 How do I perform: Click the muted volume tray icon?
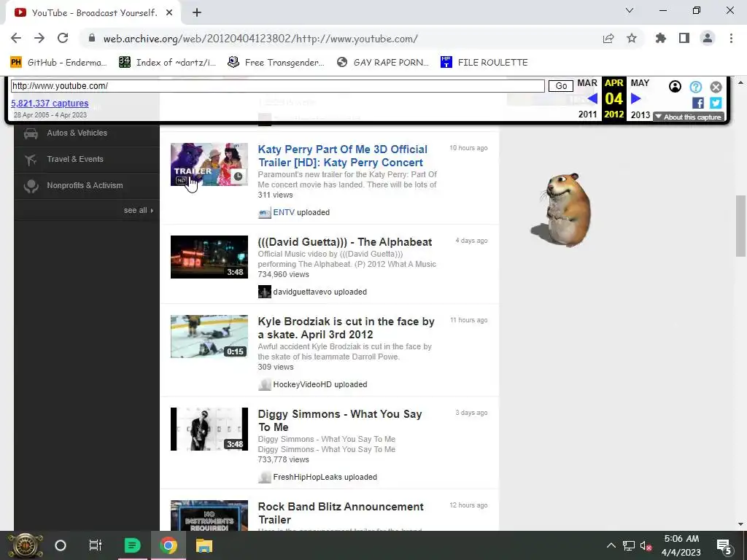646,546
